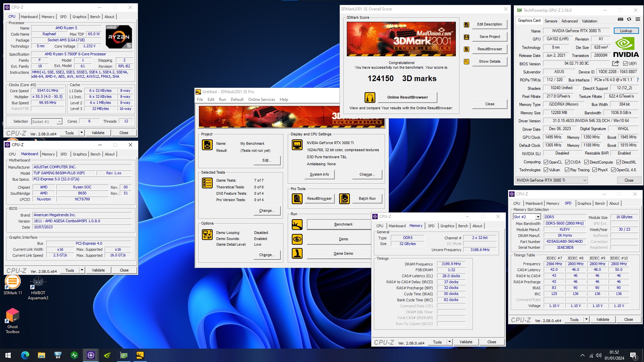Open the notification center icon

click(633, 355)
